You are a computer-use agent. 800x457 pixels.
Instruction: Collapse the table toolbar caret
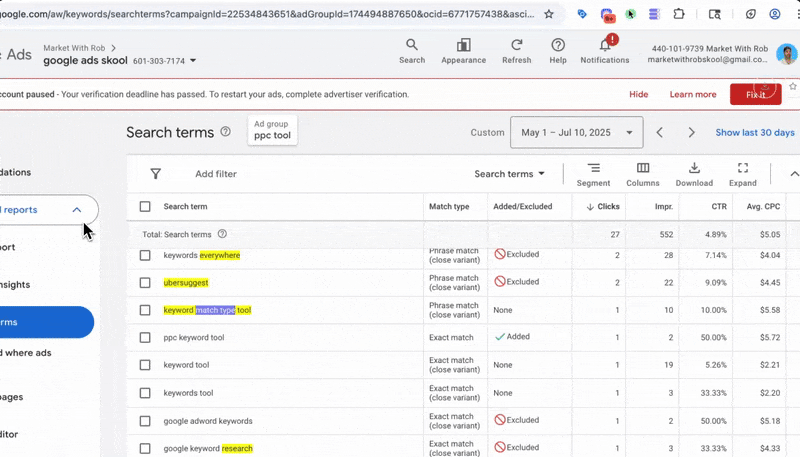point(794,174)
